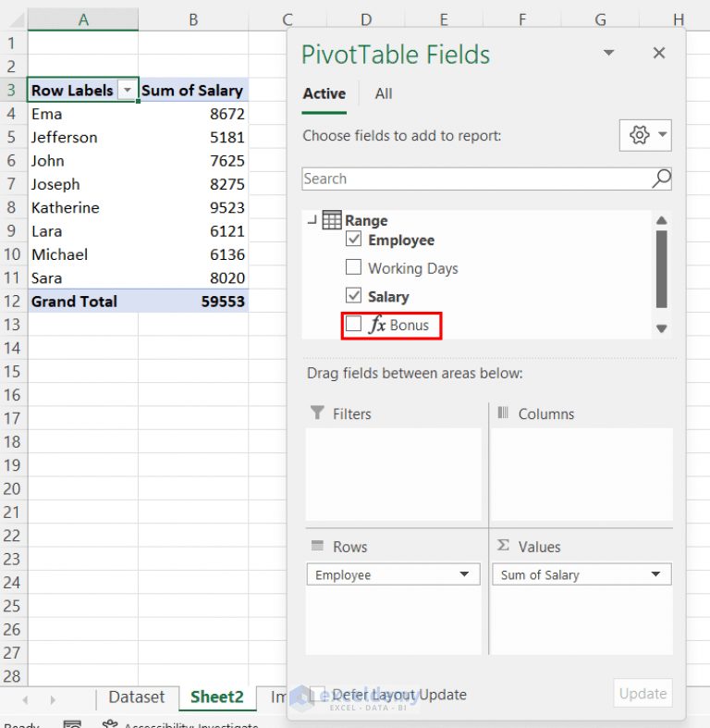Select the cell with value 8020
The height and width of the screenshot is (728, 710).
pyautogui.click(x=193, y=278)
